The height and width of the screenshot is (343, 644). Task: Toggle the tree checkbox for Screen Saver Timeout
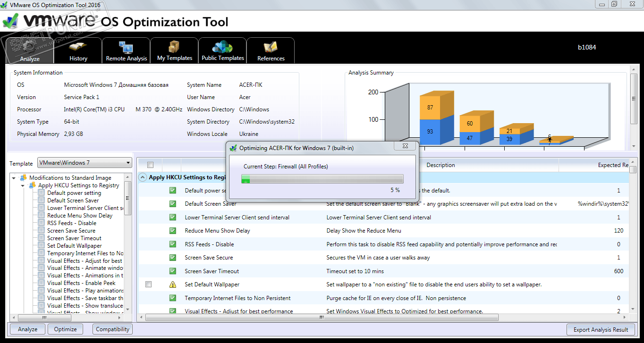point(42,238)
